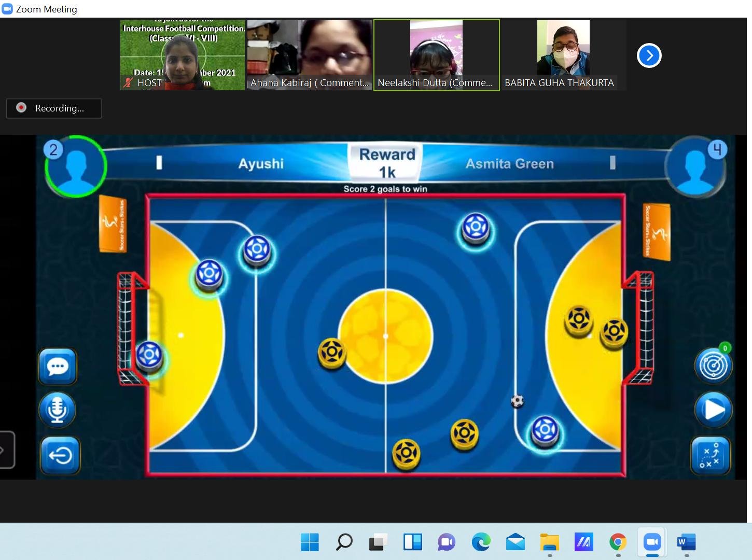
Task: Click the Recording indicator
Action: point(54,108)
